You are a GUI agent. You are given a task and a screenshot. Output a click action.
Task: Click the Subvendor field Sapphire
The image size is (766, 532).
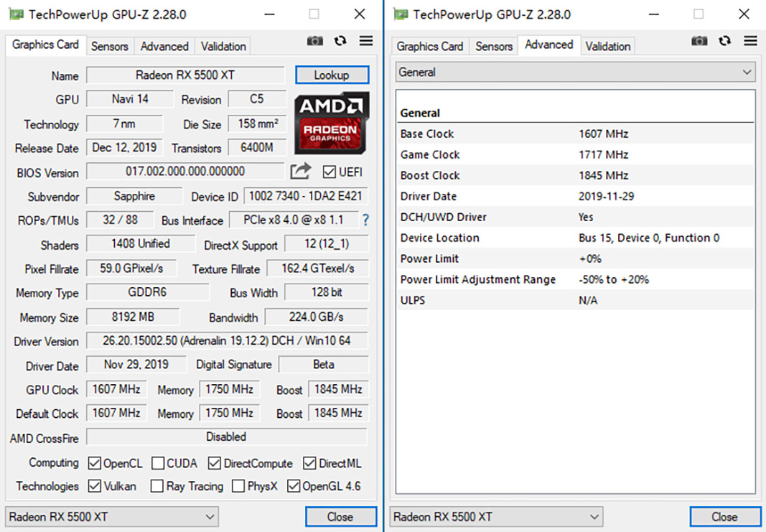point(134,197)
